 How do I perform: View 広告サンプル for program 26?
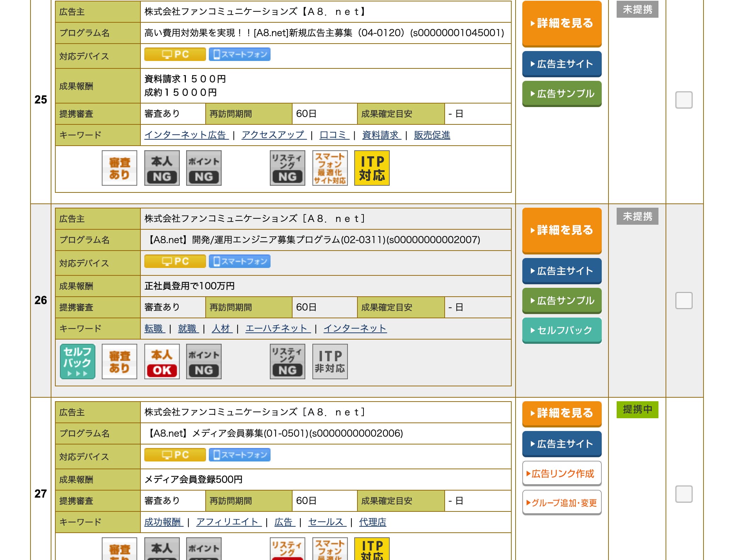tap(562, 301)
